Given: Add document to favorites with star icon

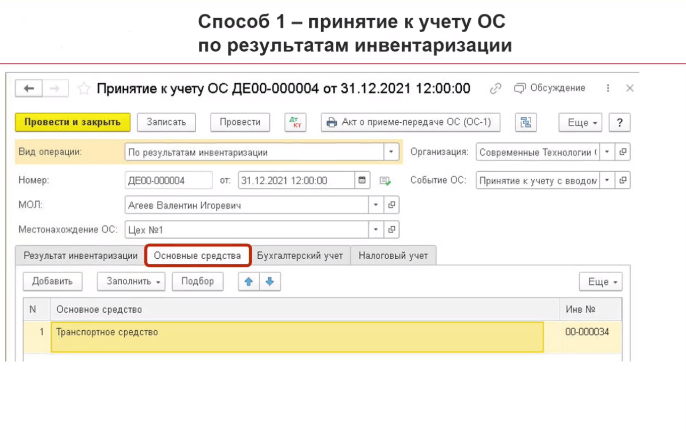Looking at the screenshot, I should 83,89.
